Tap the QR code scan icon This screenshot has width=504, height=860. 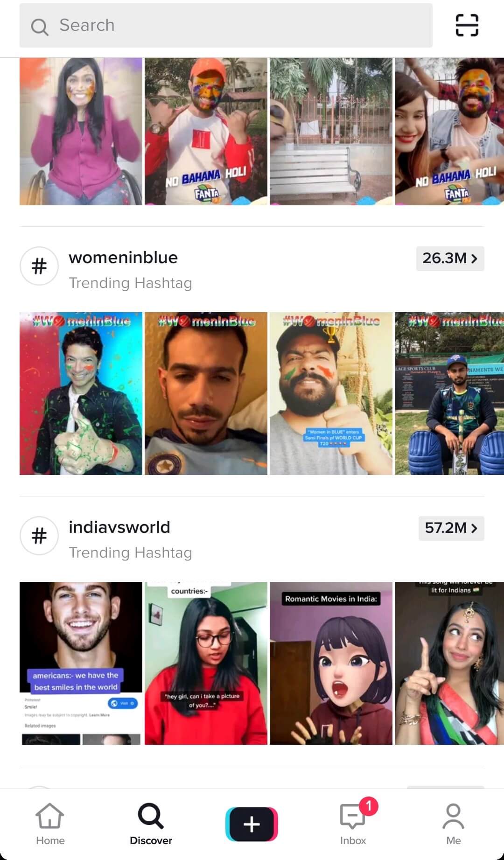(x=467, y=25)
